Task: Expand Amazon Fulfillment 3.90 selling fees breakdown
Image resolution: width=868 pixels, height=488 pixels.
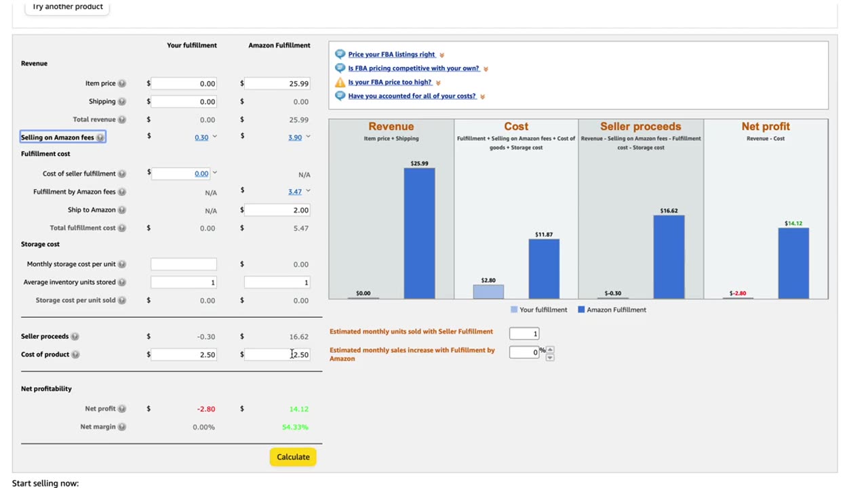Action: [308, 137]
